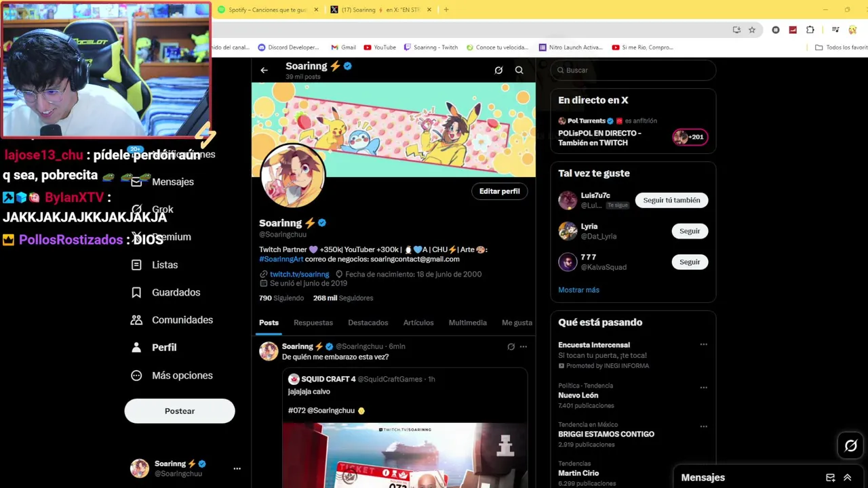The height and width of the screenshot is (488, 868).
Task: Bookmark this page with star icon
Action: (x=752, y=30)
